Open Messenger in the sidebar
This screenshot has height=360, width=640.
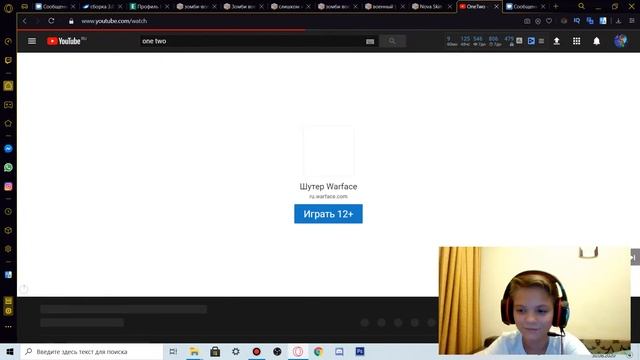click(8, 149)
